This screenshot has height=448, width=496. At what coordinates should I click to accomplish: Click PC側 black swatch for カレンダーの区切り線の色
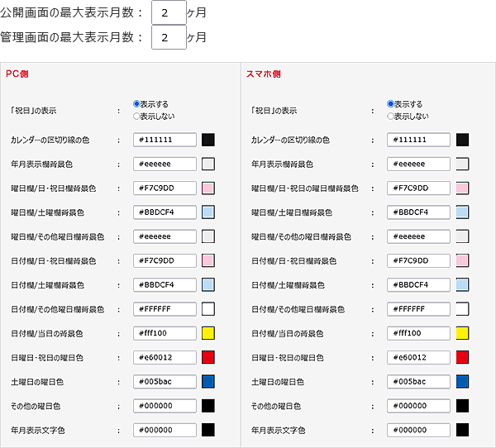pos(208,141)
